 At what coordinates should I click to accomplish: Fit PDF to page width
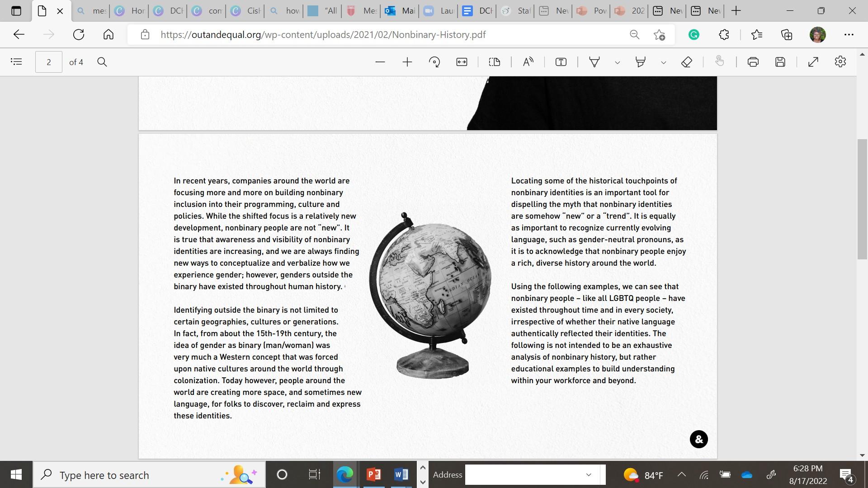click(462, 62)
